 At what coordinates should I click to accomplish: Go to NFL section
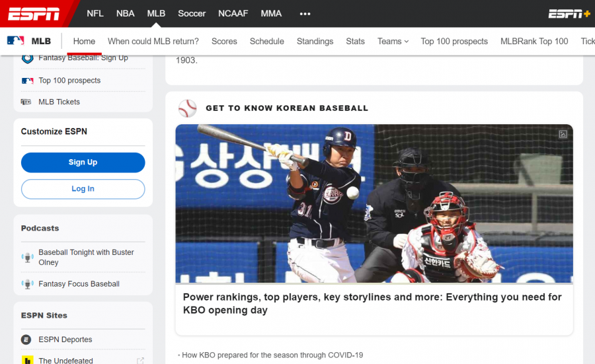pyautogui.click(x=95, y=14)
